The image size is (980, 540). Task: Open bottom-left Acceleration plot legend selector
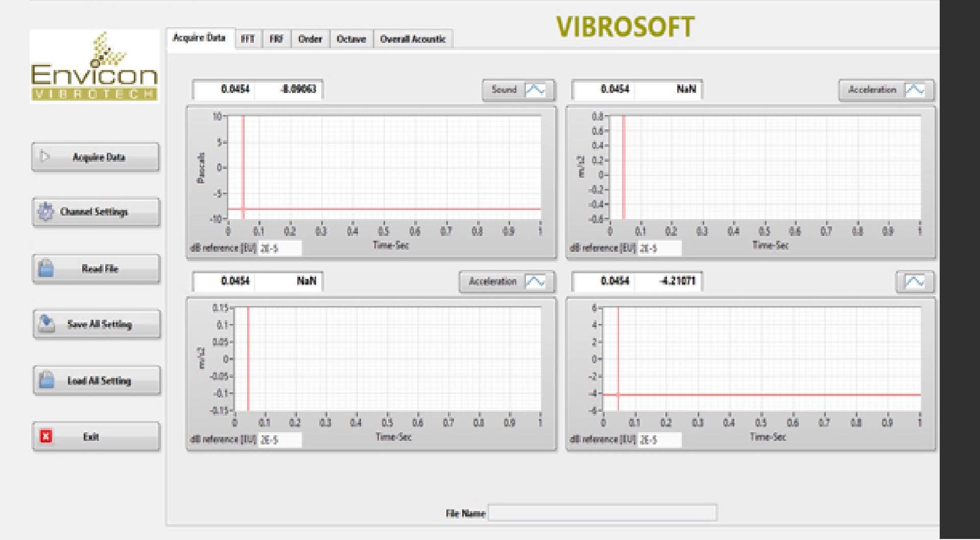coord(492,281)
